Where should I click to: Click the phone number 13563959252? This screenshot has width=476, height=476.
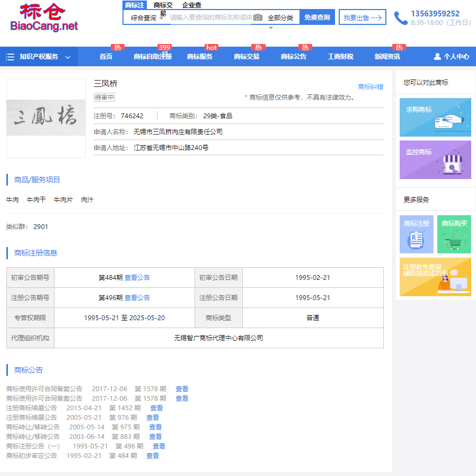click(x=435, y=14)
